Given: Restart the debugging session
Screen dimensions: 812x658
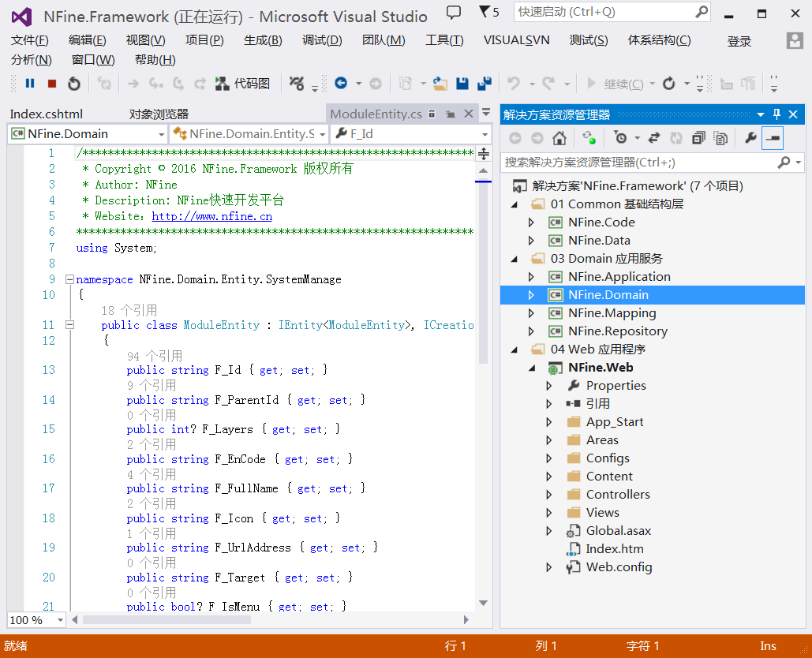Looking at the screenshot, I should tap(73, 84).
